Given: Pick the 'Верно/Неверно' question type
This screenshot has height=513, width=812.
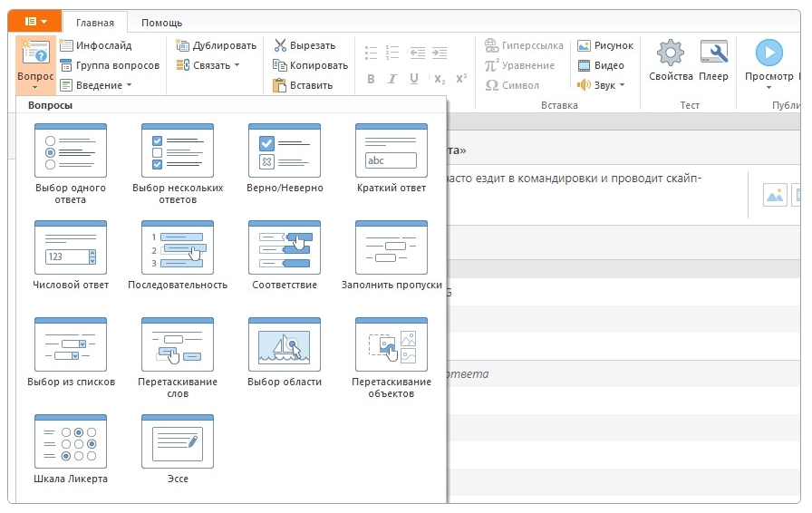Looking at the screenshot, I should pos(284,152).
